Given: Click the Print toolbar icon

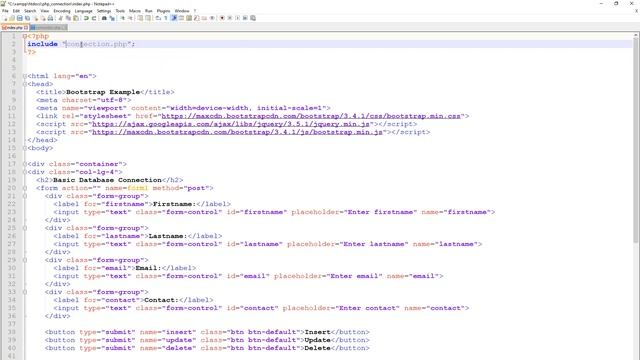Looking at the screenshot, I should (50, 18).
